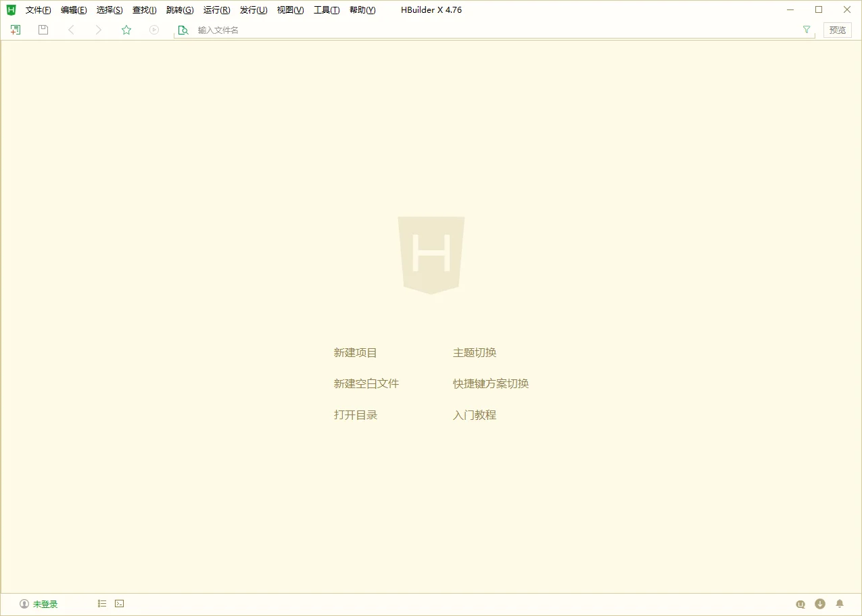Open the 文件(F) menu
The height and width of the screenshot is (616, 862).
(x=37, y=9)
